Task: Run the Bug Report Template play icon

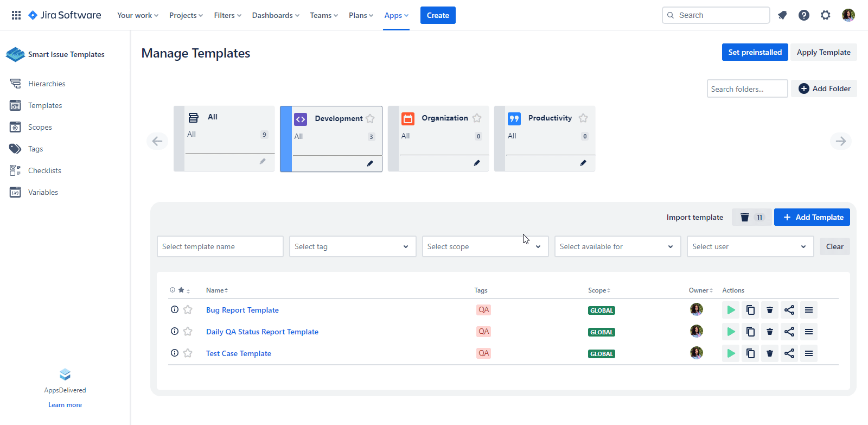Action: [x=731, y=310]
